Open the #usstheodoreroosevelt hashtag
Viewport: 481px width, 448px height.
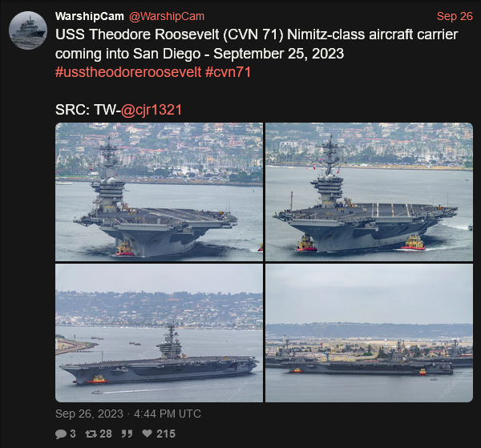[x=128, y=72]
